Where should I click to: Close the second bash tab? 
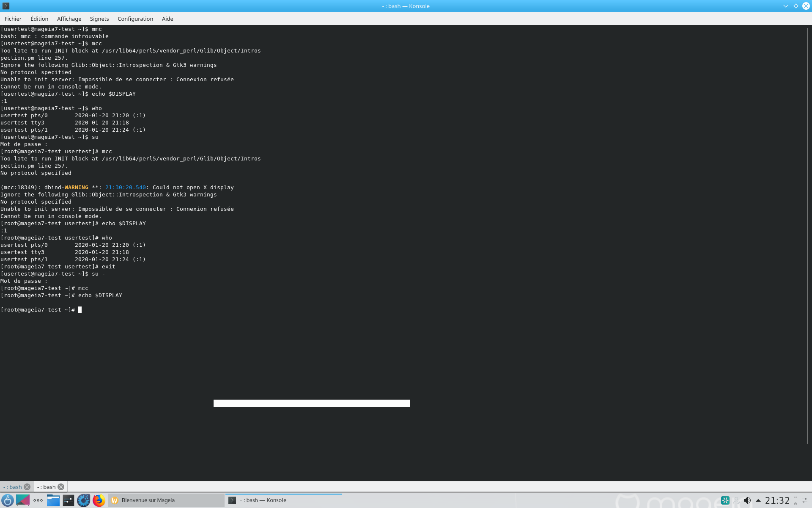pyautogui.click(x=61, y=487)
